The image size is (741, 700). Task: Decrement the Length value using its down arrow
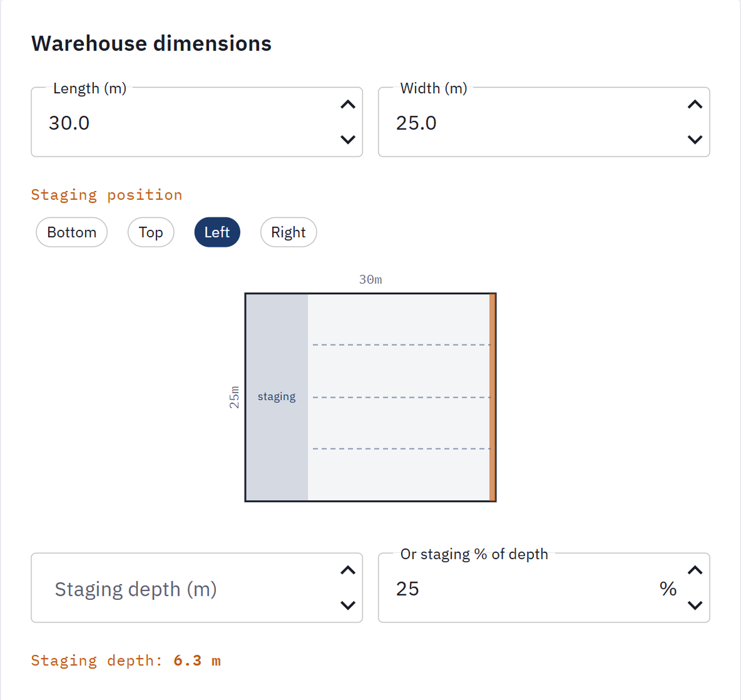(x=348, y=140)
